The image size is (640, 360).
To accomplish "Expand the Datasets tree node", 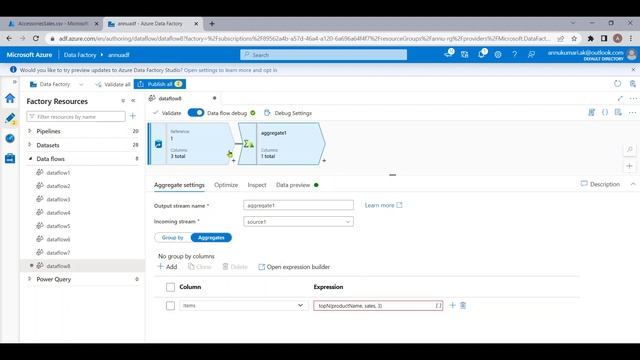I will 29,145.
